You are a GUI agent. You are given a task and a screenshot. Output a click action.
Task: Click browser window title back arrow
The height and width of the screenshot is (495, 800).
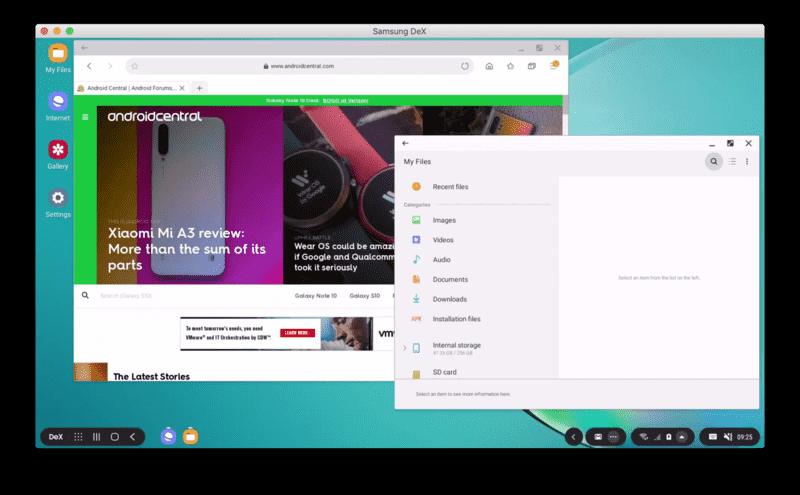tap(84, 47)
